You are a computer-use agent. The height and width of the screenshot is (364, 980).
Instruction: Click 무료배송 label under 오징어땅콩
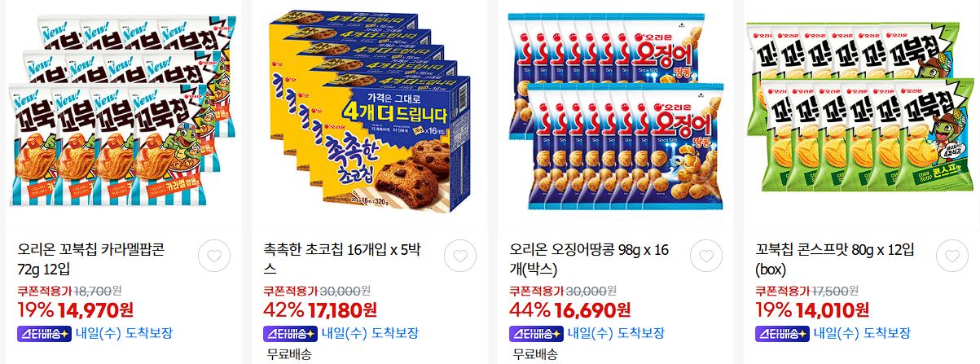pyautogui.click(x=535, y=354)
